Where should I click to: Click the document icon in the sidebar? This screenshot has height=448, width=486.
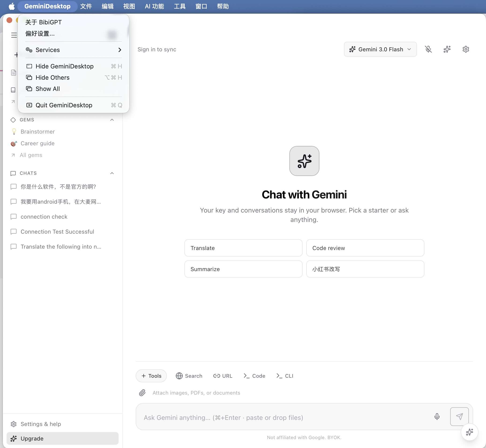14,72
